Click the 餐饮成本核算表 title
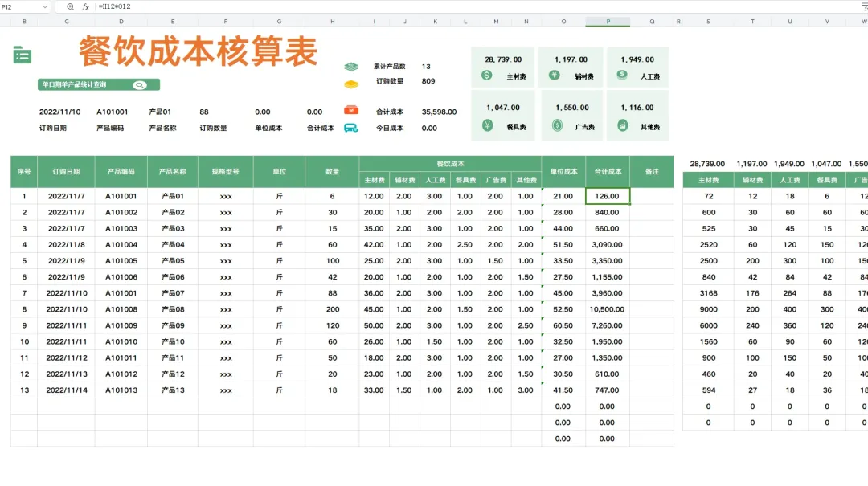 (x=199, y=51)
